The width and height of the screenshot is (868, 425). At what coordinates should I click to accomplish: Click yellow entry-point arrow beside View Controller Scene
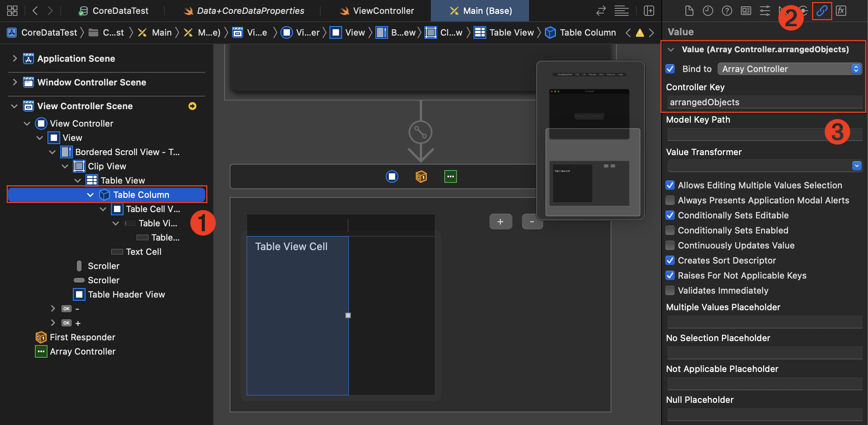192,106
